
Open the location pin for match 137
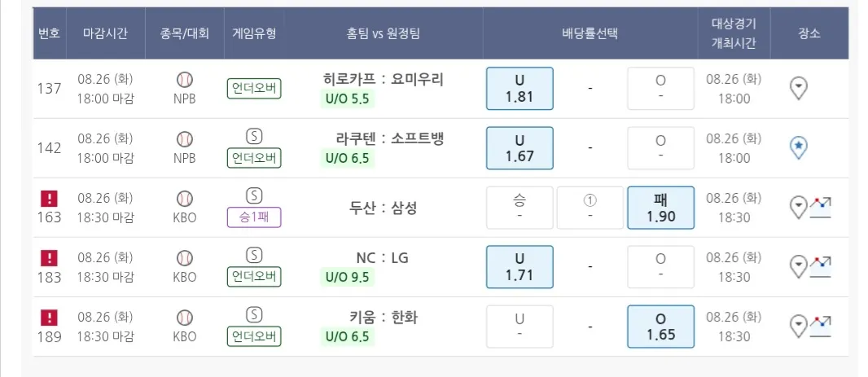click(x=799, y=88)
